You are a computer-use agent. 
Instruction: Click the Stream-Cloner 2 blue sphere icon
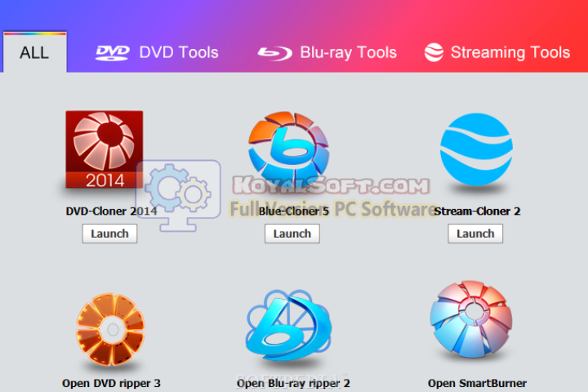point(476,149)
